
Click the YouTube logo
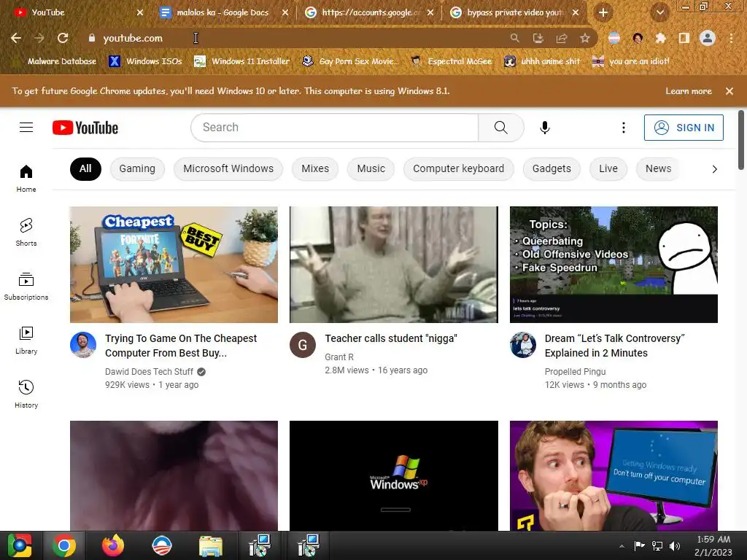click(85, 128)
